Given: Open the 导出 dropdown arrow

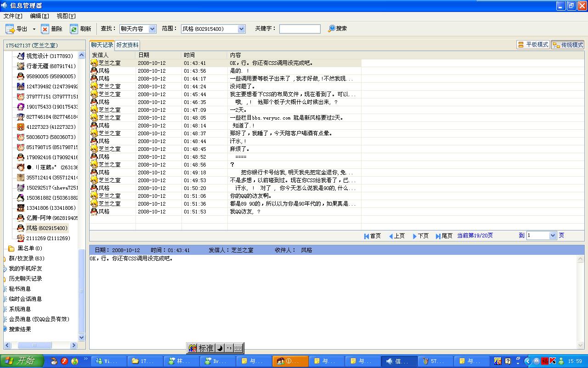Looking at the screenshot, I should click(34, 29).
